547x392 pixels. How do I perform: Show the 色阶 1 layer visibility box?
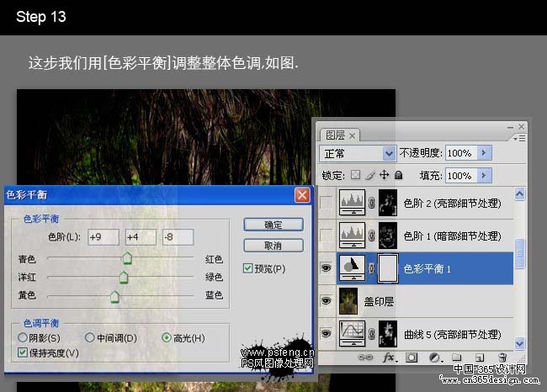(327, 235)
